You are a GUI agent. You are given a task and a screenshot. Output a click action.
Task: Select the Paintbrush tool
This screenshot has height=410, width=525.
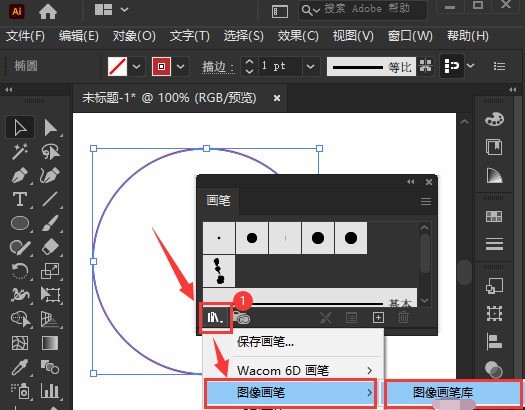pyautogui.click(x=50, y=223)
